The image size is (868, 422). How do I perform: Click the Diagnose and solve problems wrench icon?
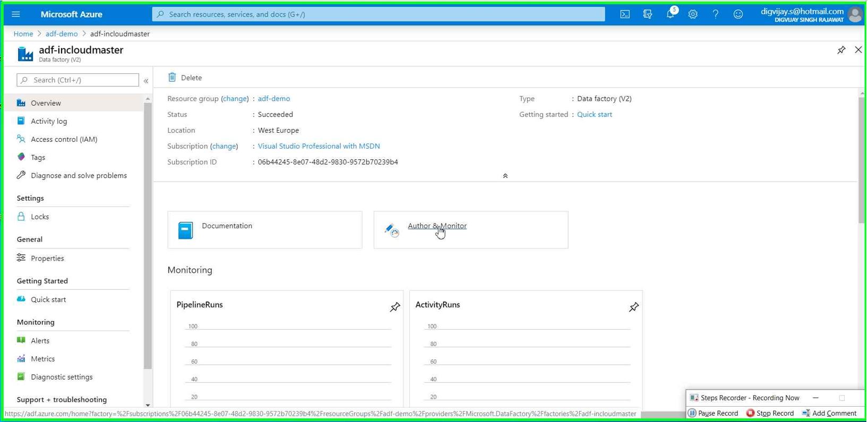coord(21,175)
